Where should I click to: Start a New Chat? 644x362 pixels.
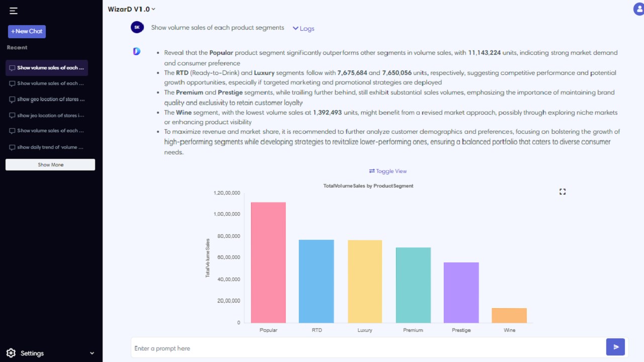pos(27,31)
